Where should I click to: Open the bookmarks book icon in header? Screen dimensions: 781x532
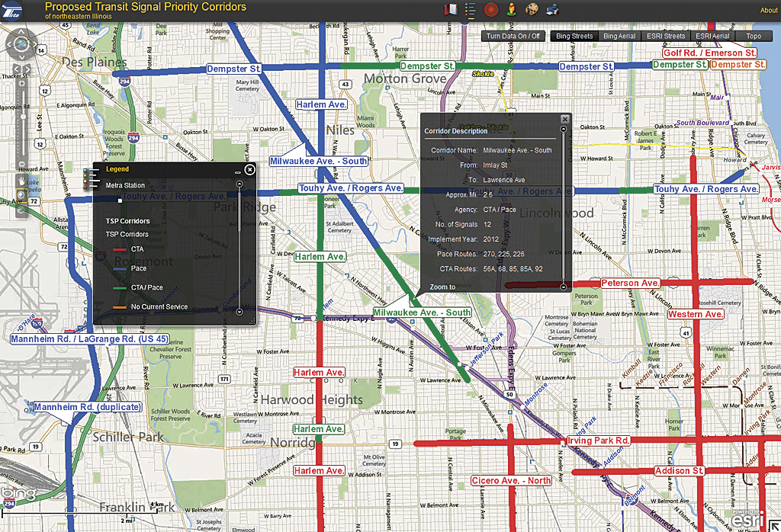tap(451, 9)
